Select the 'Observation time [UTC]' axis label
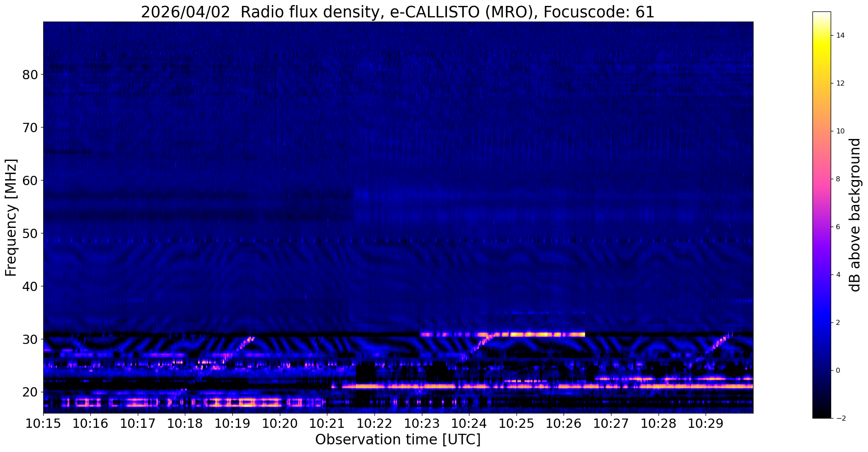 [398, 439]
